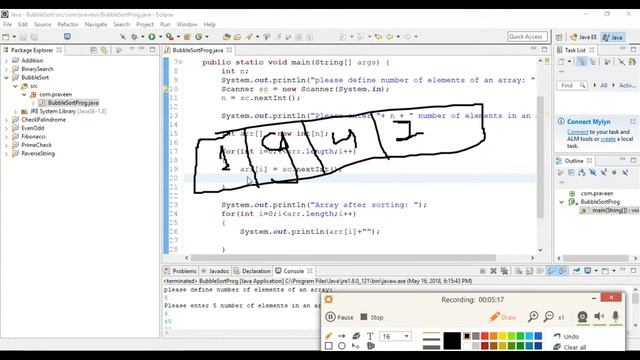640x360 pixels.
Task: Click the editor horizontal scrollbar
Action: tap(343, 258)
